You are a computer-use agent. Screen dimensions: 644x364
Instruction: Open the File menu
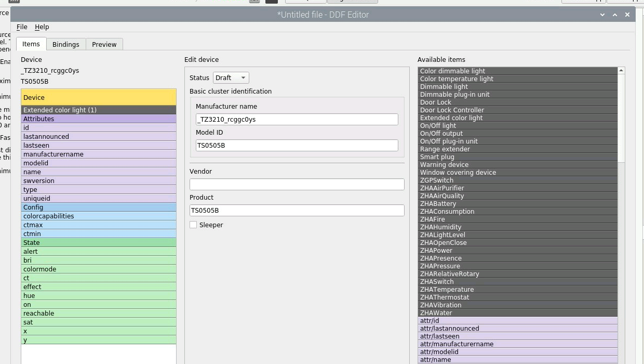[x=22, y=27]
